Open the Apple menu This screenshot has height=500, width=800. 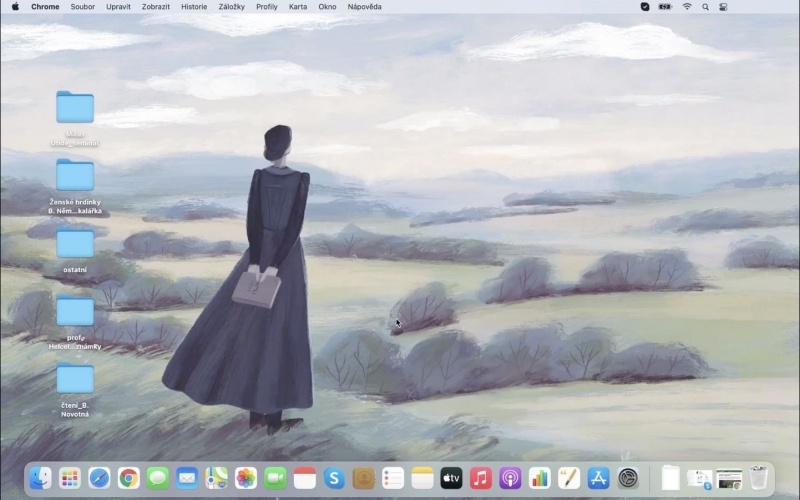(x=15, y=6)
